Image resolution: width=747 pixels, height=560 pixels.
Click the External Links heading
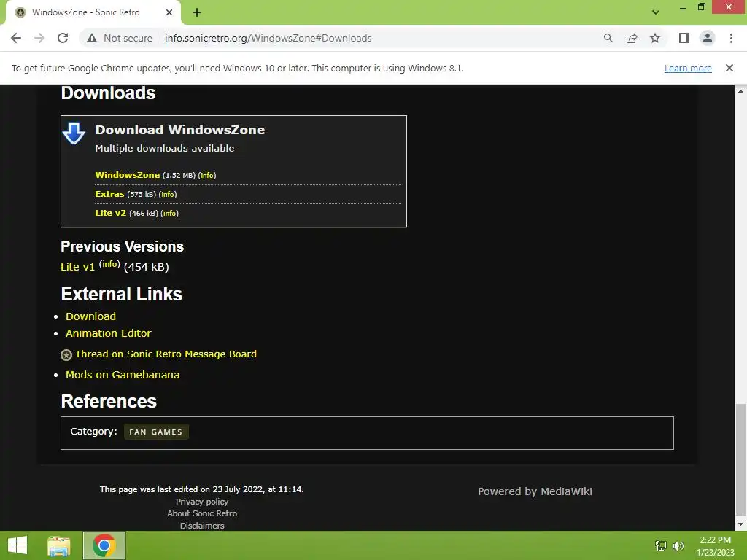pyautogui.click(x=122, y=294)
